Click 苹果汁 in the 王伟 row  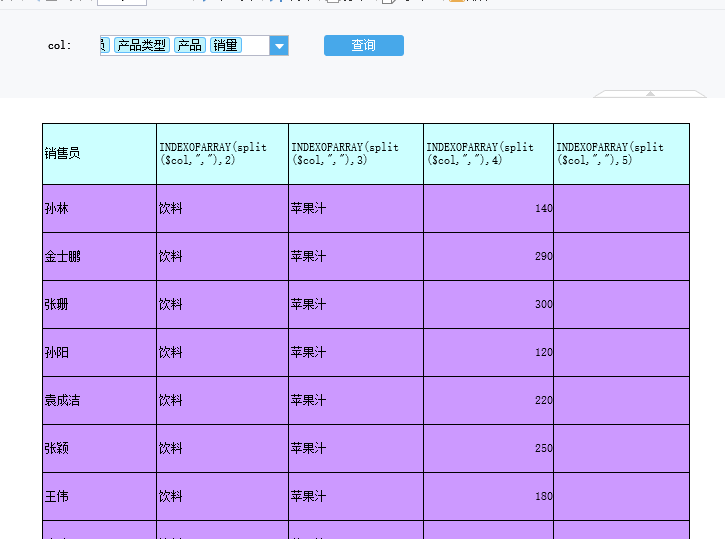point(356,496)
